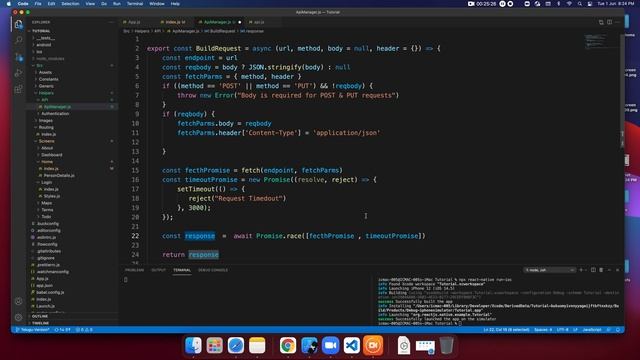Click the line and column indicator
The width and height of the screenshot is (640, 360).
506,330
